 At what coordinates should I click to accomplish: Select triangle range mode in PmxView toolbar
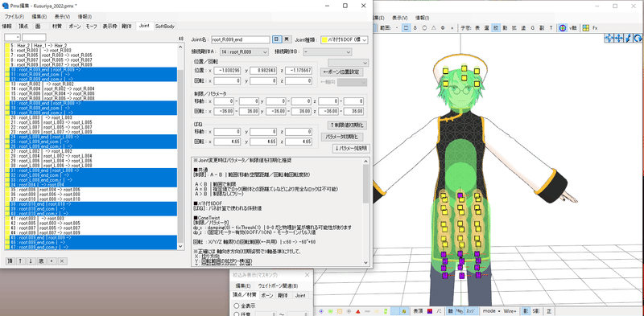pyautogui.click(x=433, y=28)
